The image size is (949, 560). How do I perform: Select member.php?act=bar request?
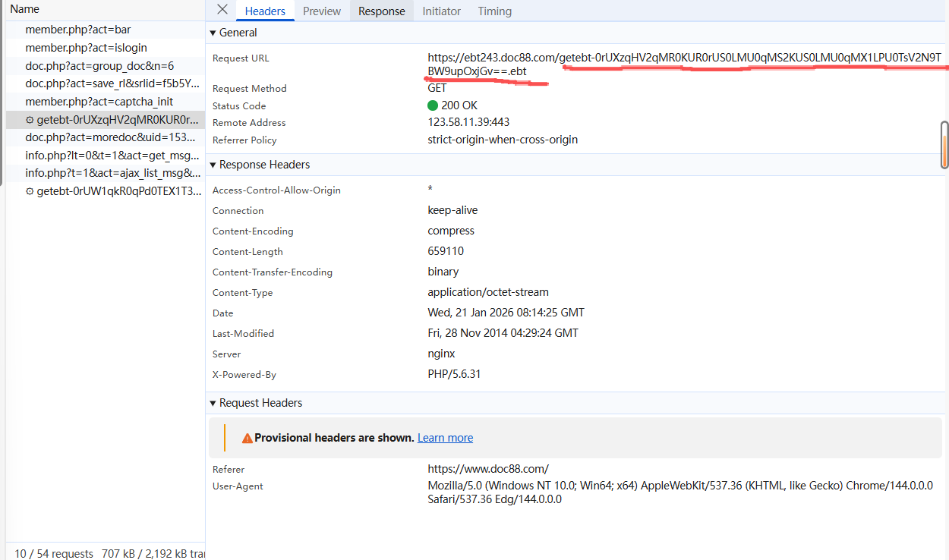[x=78, y=30]
